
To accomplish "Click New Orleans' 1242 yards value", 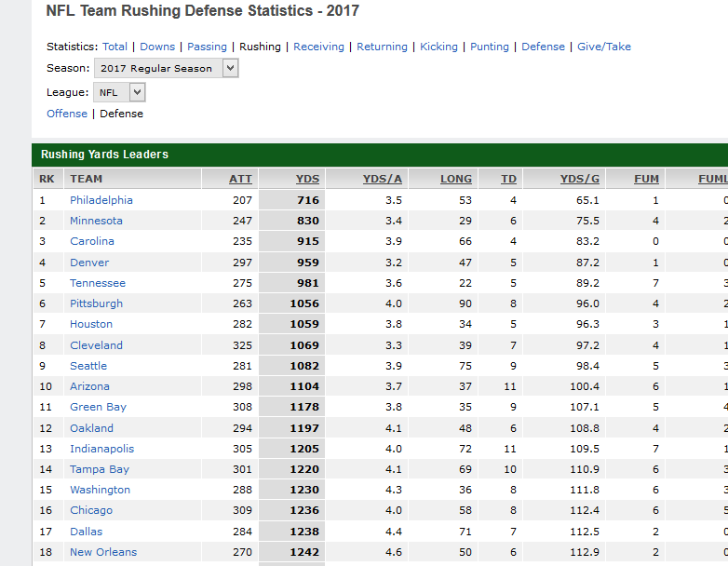I will 304,552.
